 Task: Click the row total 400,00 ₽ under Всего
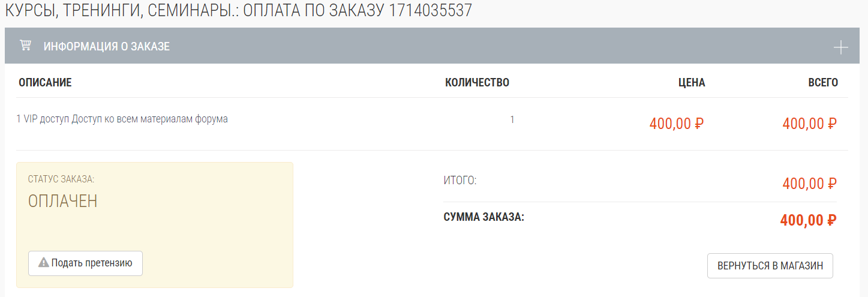(810, 124)
